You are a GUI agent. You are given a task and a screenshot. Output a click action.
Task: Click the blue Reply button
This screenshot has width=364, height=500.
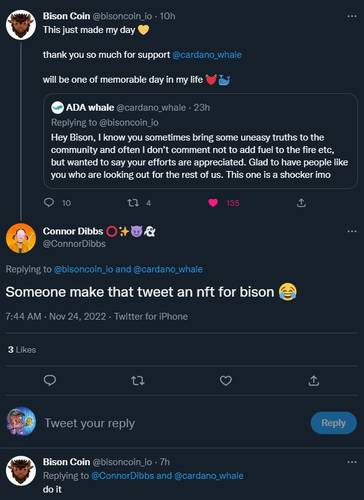(333, 423)
